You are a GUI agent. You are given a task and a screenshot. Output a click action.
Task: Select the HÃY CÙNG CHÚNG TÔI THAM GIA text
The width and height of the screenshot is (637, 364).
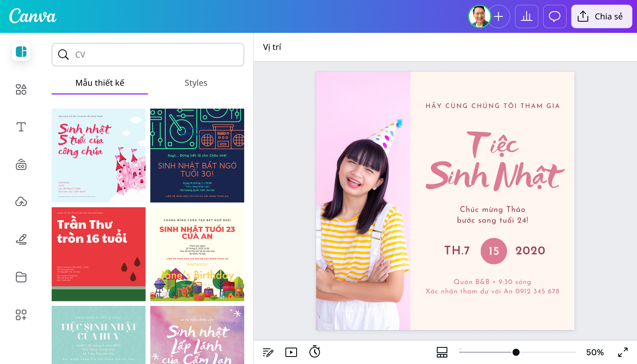click(493, 106)
